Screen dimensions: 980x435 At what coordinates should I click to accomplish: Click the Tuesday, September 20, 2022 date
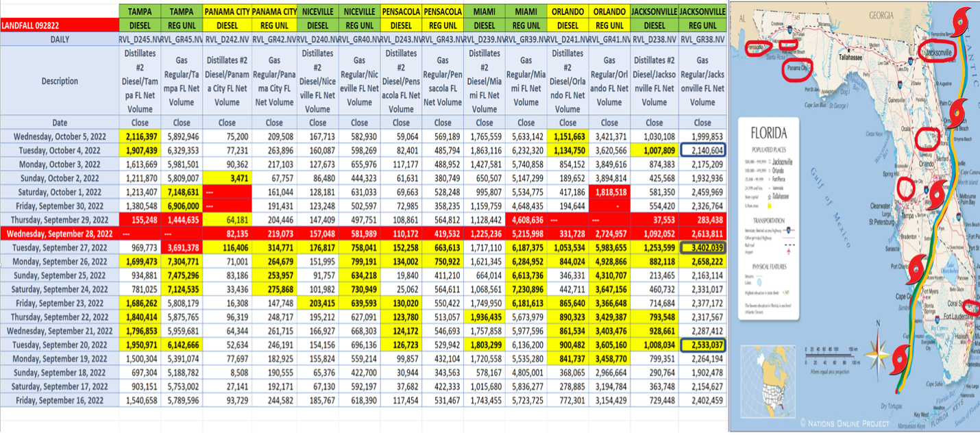point(60,345)
